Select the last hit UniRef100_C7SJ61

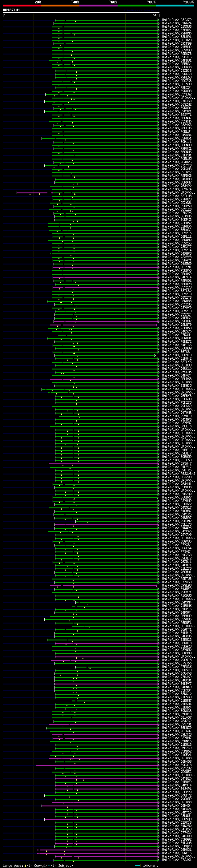pyautogui.click(x=176, y=860)
